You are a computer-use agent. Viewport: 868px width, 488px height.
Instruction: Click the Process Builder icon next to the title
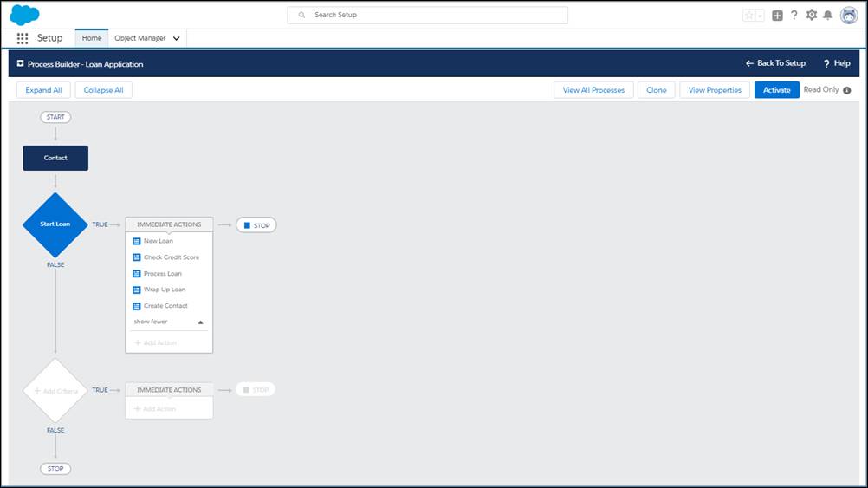point(20,63)
